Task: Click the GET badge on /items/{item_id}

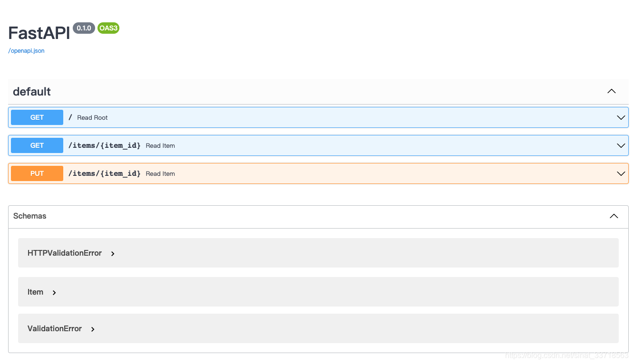Action: pyautogui.click(x=37, y=145)
